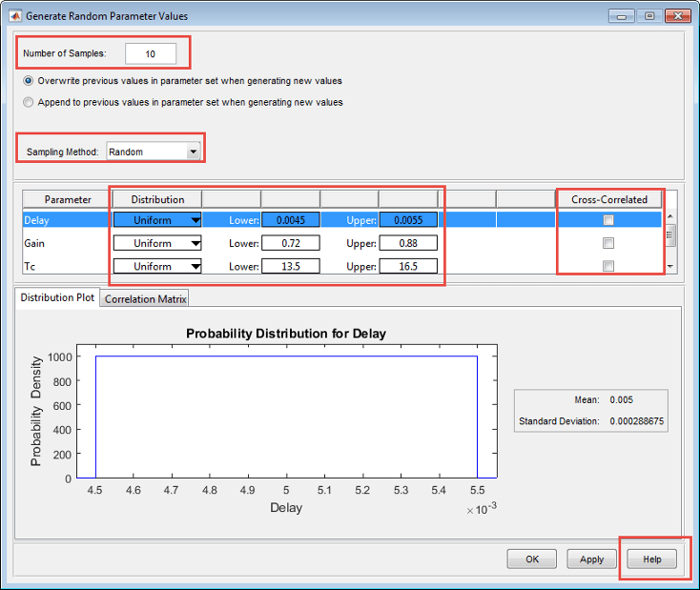Switch to the Distribution Plot tab

coord(57,297)
